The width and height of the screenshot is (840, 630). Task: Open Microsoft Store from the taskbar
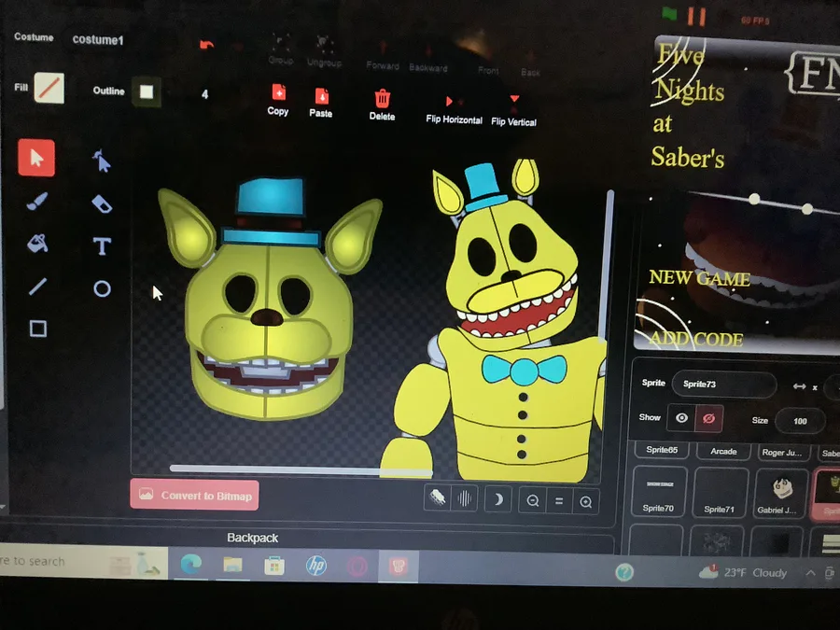pyautogui.click(x=273, y=566)
